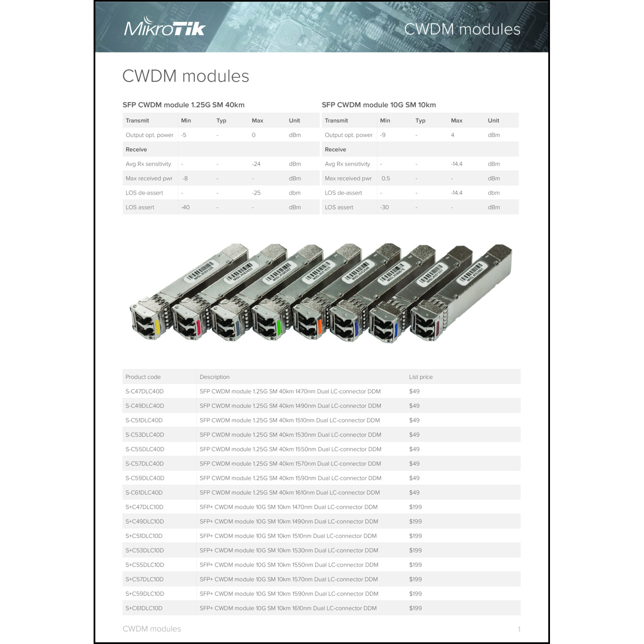The width and height of the screenshot is (644, 644).
Task: Click the 'CWDM modules' footer text
Action: coord(152,629)
